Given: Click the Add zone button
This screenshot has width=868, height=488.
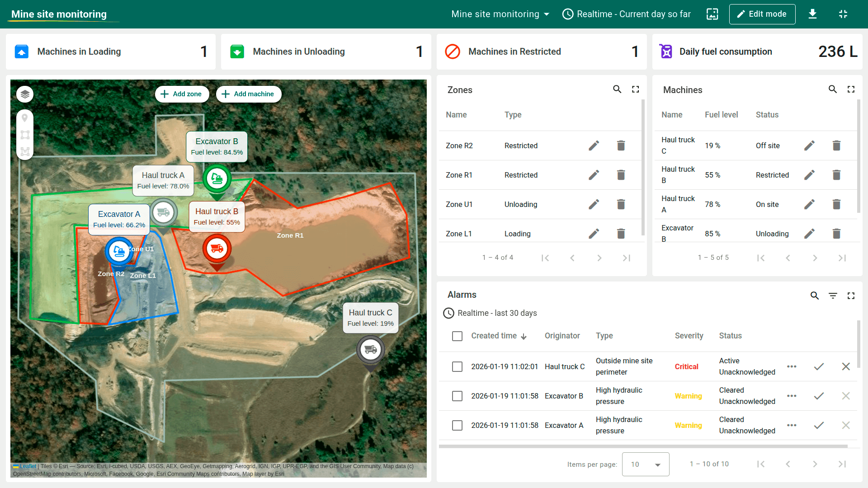Looking at the screenshot, I should pos(182,94).
